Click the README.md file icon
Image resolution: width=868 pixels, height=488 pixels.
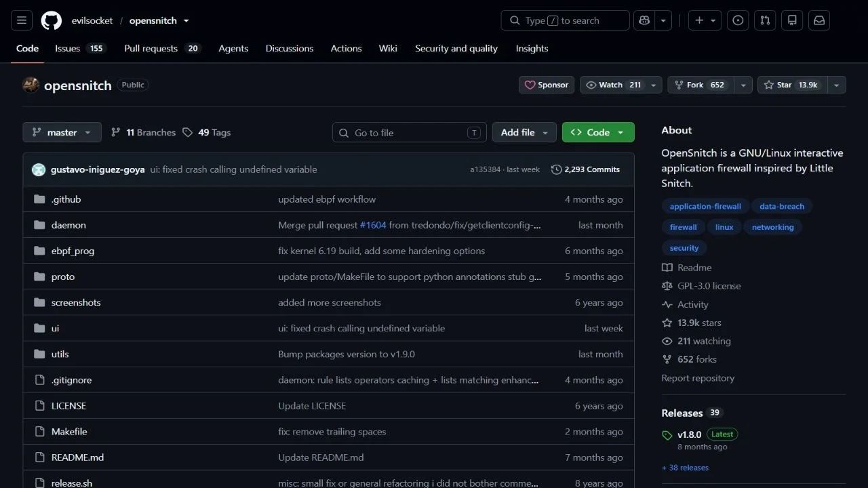39,457
